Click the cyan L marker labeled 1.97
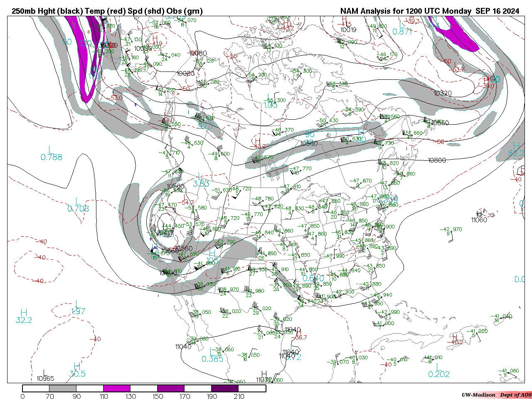532x399 pixels. (x=78, y=304)
